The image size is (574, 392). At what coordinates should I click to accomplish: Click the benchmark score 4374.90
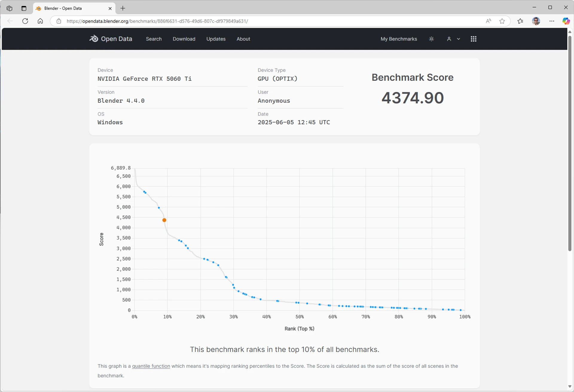[x=413, y=98]
